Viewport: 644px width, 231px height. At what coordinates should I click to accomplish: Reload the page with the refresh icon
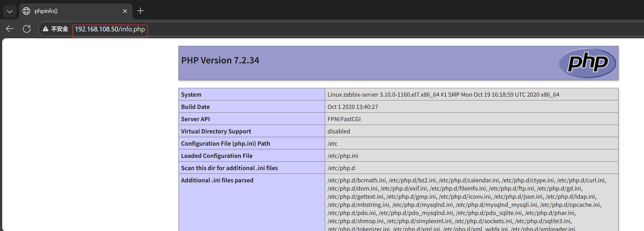coord(27,29)
